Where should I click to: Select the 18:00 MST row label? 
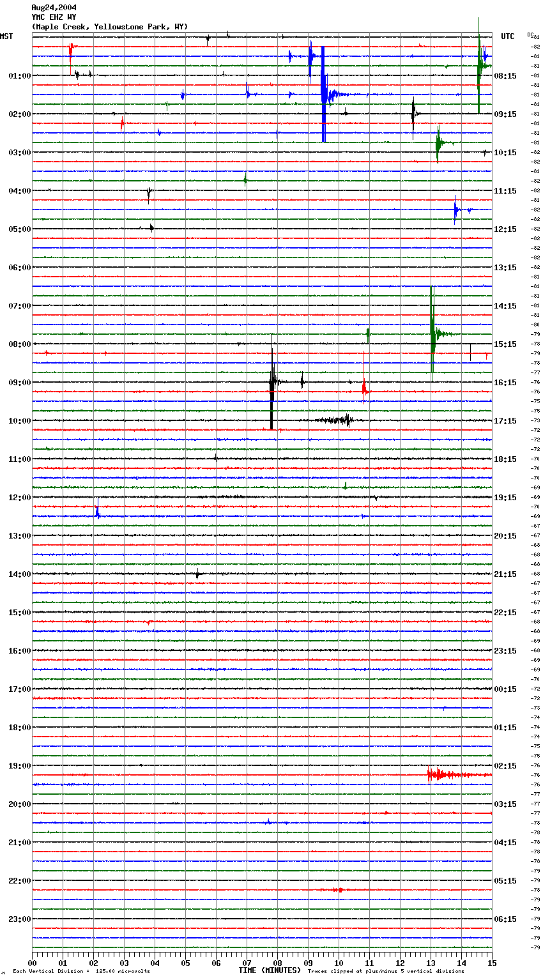click(20, 728)
